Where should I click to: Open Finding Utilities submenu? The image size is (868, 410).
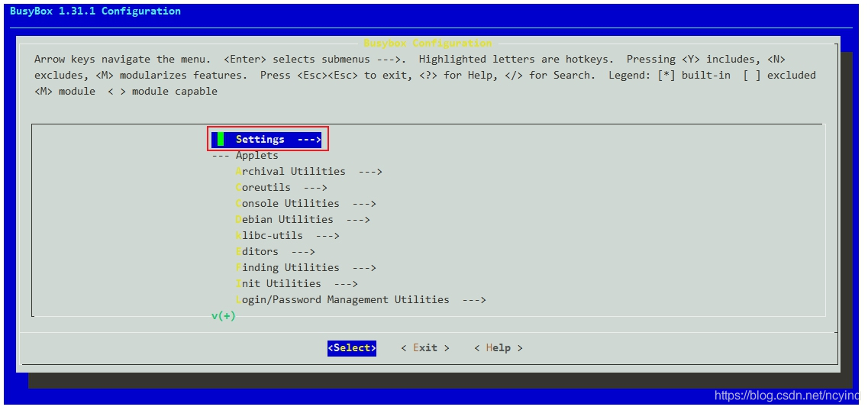pos(305,268)
